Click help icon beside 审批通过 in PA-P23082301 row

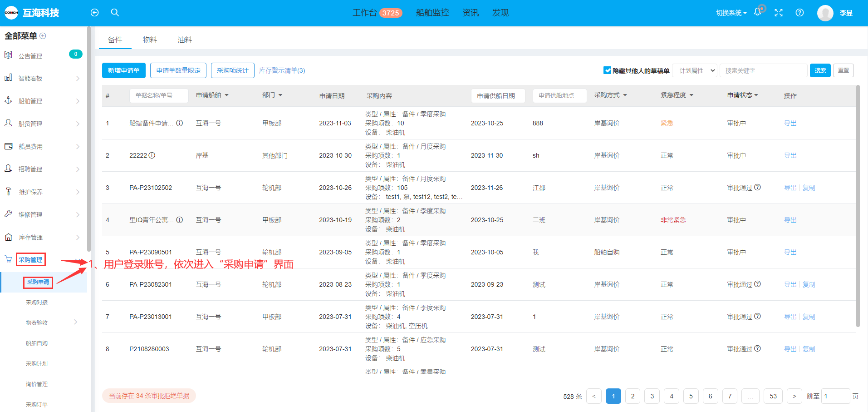757,284
